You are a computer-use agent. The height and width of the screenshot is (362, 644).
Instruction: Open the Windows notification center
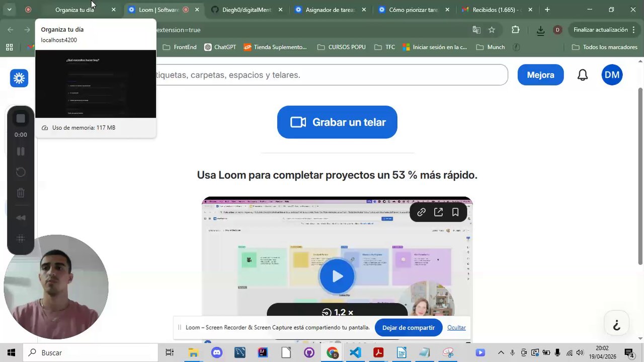[628, 352]
